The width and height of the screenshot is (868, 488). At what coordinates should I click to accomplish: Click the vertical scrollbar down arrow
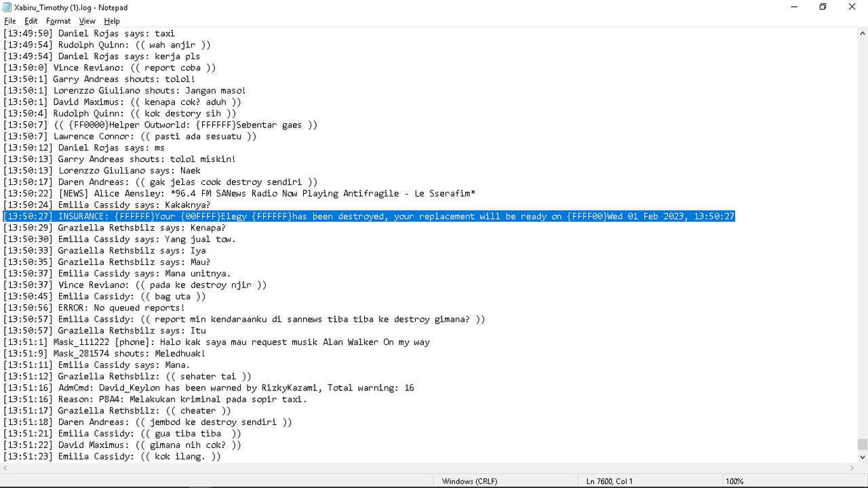863,457
